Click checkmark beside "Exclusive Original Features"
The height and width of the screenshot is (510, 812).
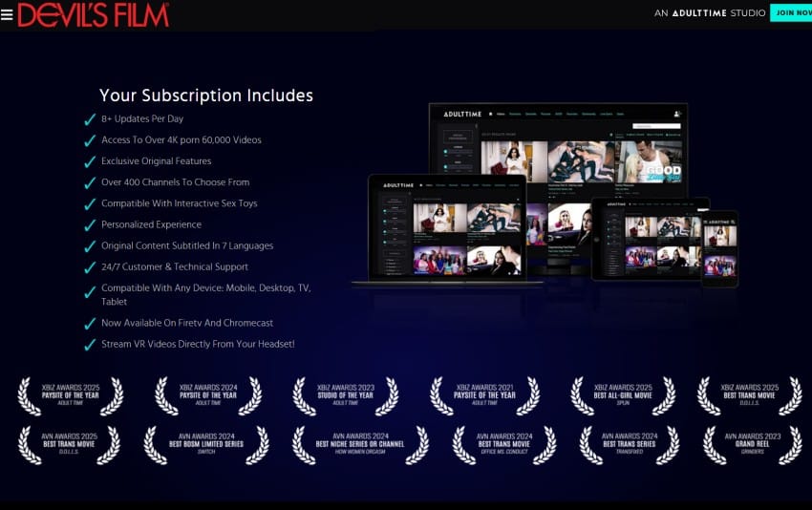coord(90,162)
